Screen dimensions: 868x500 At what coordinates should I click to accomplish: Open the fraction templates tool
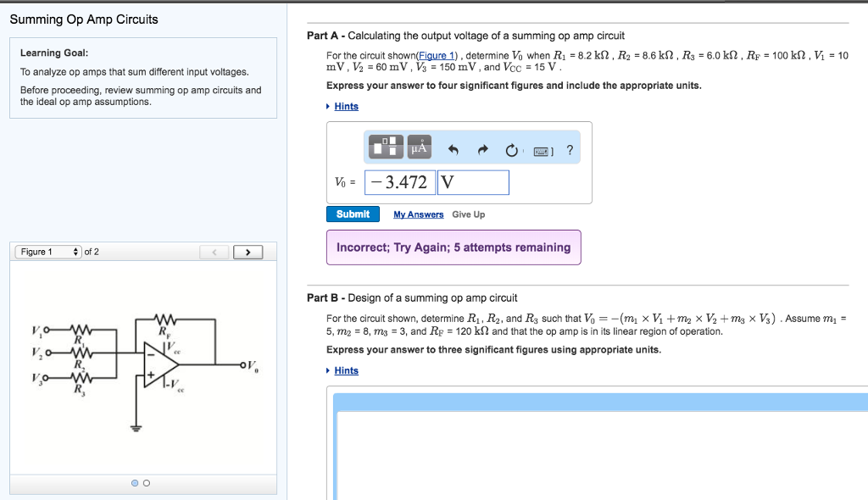[x=385, y=147]
